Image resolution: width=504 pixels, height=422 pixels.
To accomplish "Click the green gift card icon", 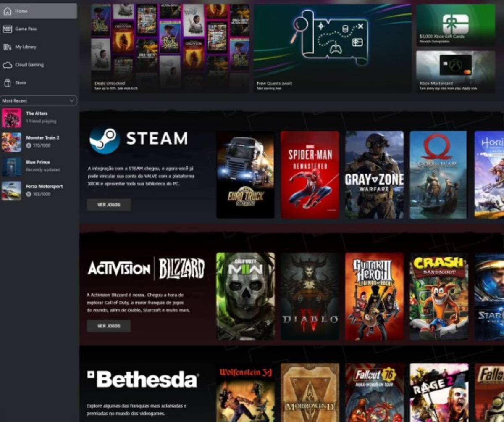I will coord(456,24).
